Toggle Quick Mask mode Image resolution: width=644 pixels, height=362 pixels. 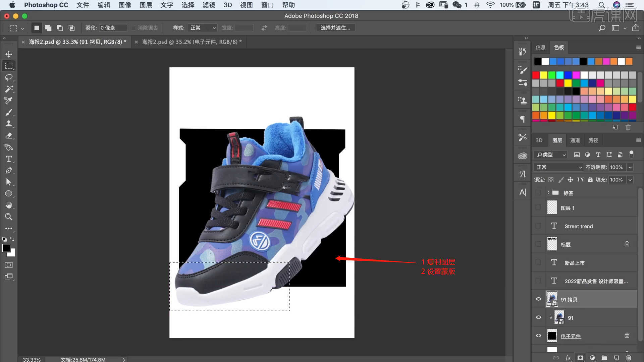click(x=9, y=265)
